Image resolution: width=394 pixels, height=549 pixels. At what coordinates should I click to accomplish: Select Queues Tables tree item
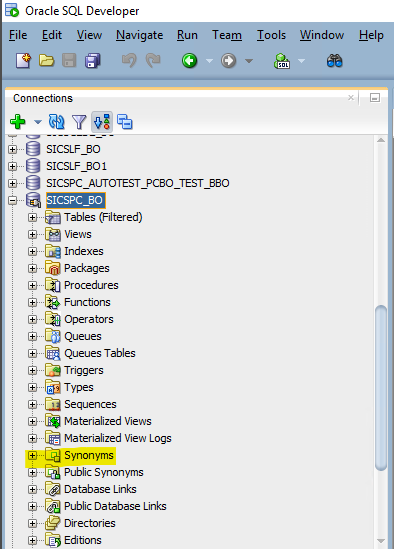click(x=99, y=353)
